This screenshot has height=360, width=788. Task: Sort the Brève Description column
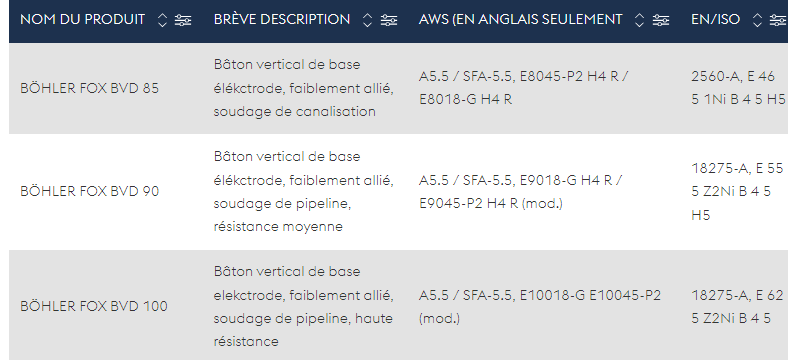click(367, 20)
